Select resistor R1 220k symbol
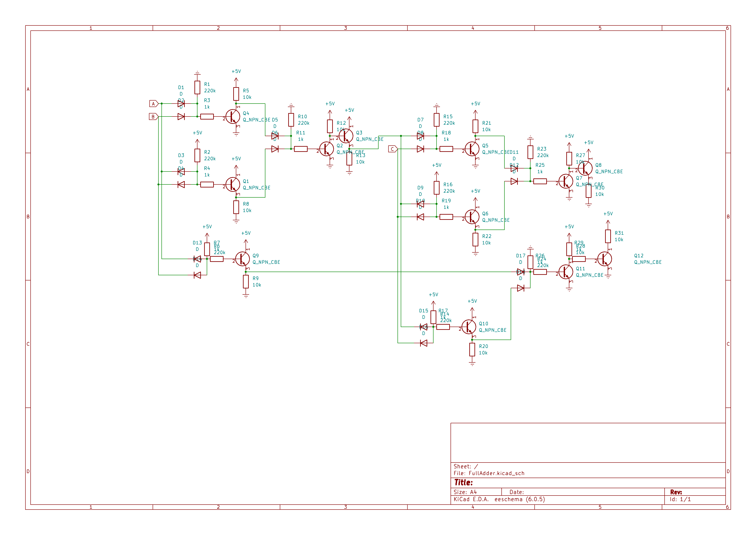Screen dimensions: 756x535 197,87
